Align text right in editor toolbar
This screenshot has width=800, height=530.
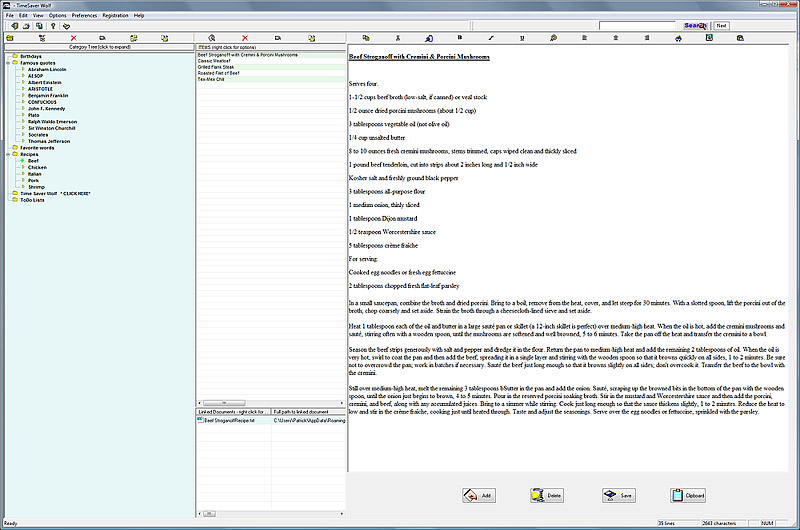pos(647,38)
